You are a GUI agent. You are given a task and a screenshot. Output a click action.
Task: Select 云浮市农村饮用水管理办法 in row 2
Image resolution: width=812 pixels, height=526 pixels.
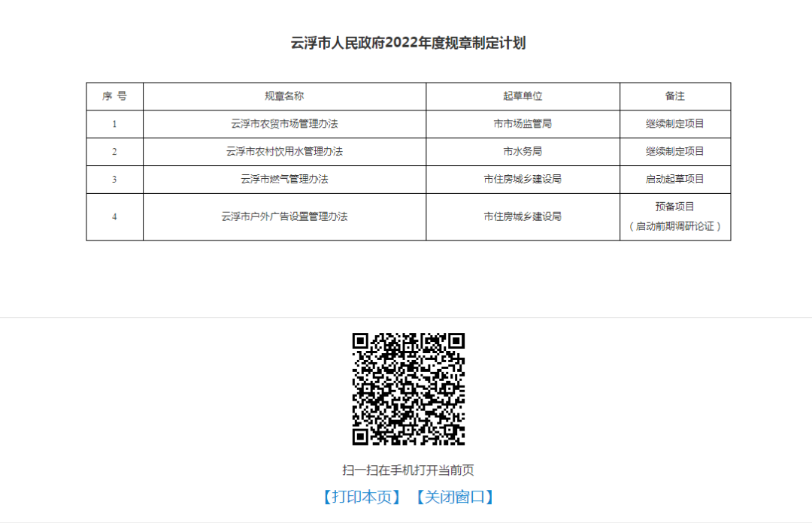click(x=284, y=152)
